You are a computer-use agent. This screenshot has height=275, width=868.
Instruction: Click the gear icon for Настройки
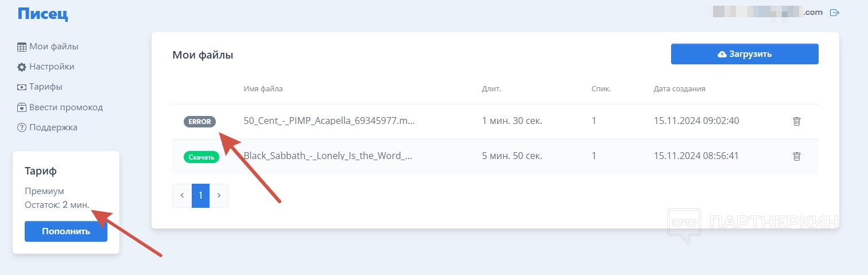(x=22, y=67)
